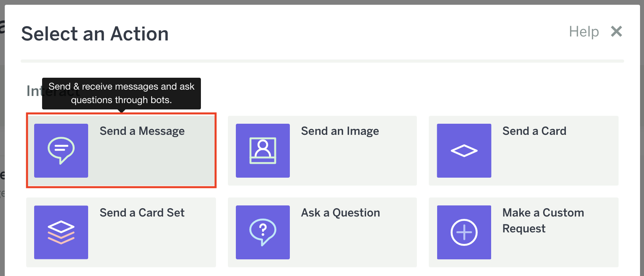Image resolution: width=644 pixels, height=276 pixels.
Task: Open the Help link
Action: 584,32
